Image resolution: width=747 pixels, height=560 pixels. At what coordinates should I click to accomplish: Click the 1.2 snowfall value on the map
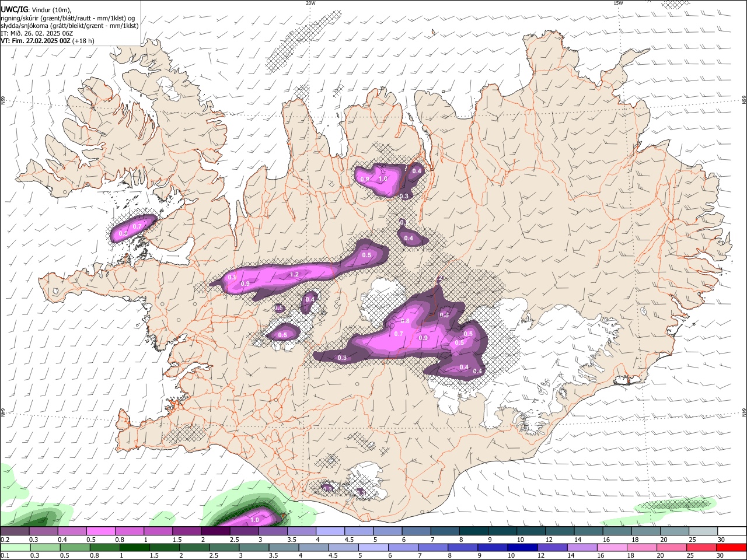coord(294,274)
